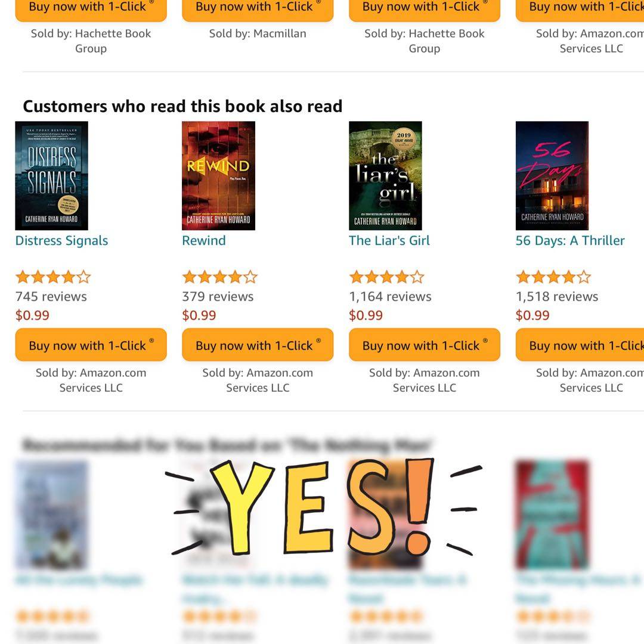Image resolution: width=644 pixels, height=644 pixels.
Task: Open The Liar's Girl title link
Action: pos(389,240)
